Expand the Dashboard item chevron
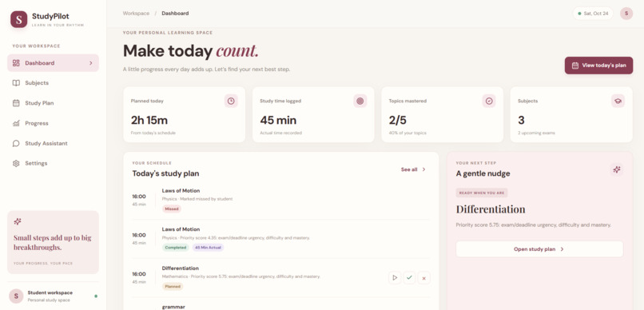Image resolution: width=644 pixels, height=310 pixels. point(91,63)
